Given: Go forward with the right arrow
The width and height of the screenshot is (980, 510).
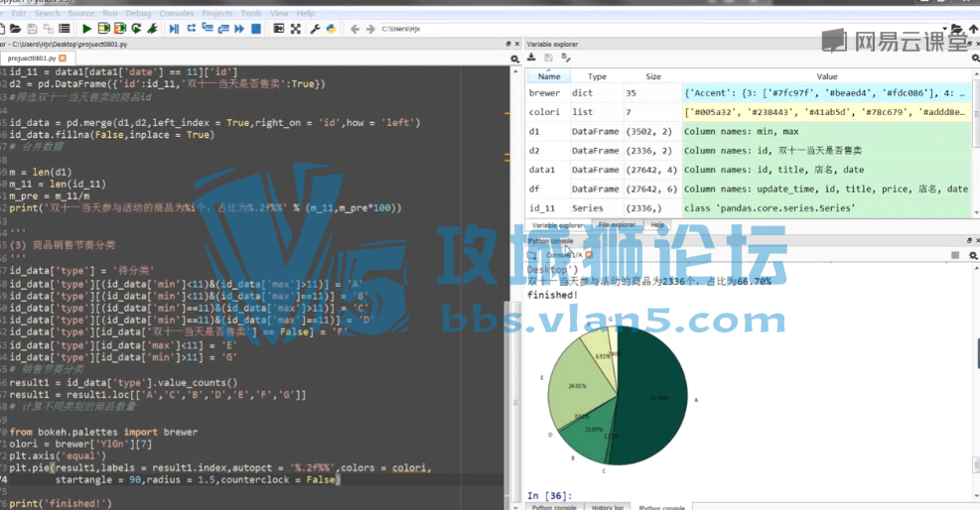Looking at the screenshot, I should 370,29.
